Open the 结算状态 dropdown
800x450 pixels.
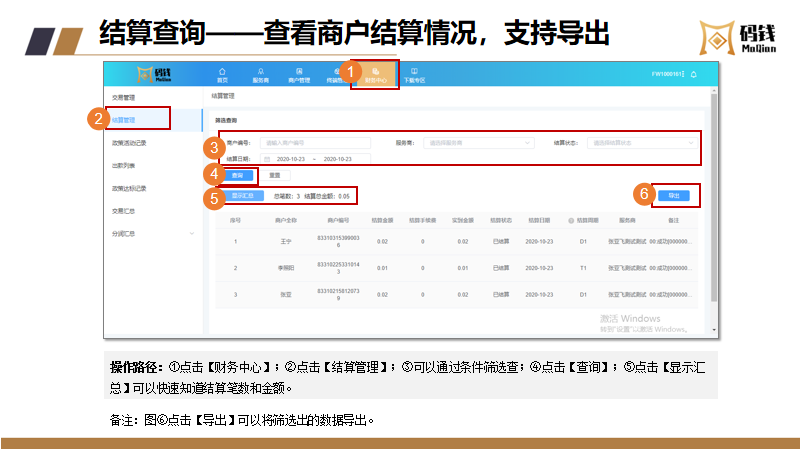pyautogui.click(x=640, y=143)
